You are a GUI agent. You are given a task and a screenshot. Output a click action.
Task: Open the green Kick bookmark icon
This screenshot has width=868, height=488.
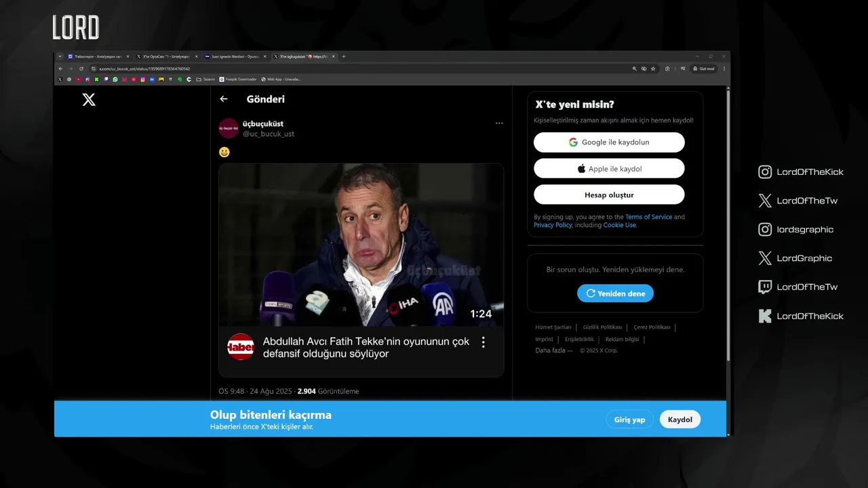96,79
